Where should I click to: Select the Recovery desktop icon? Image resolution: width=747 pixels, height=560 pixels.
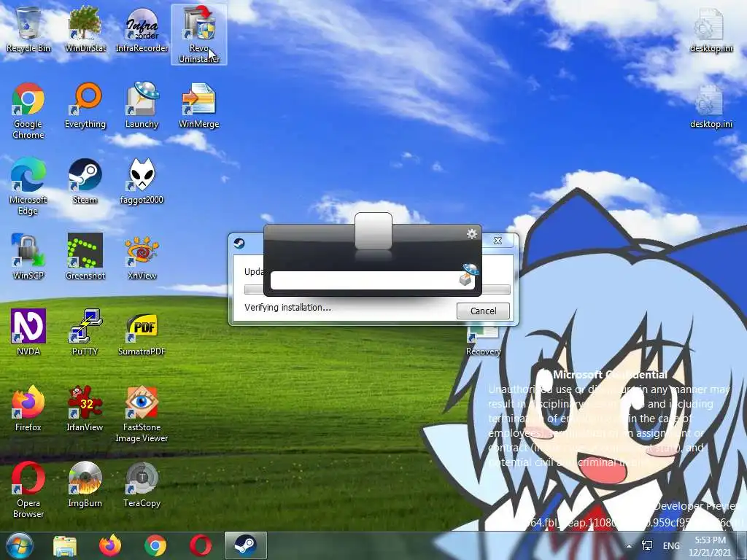click(484, 341)
